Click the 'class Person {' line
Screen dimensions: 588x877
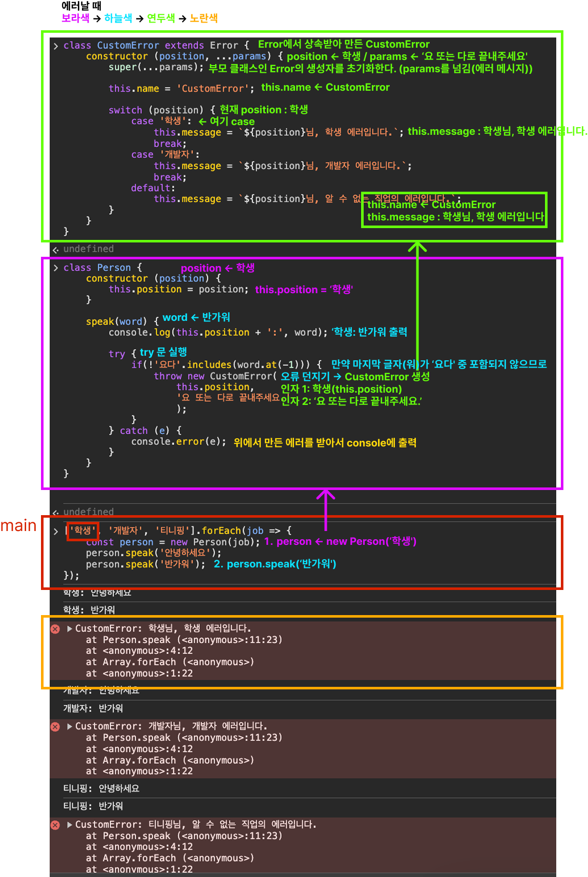tap(102, 268)
